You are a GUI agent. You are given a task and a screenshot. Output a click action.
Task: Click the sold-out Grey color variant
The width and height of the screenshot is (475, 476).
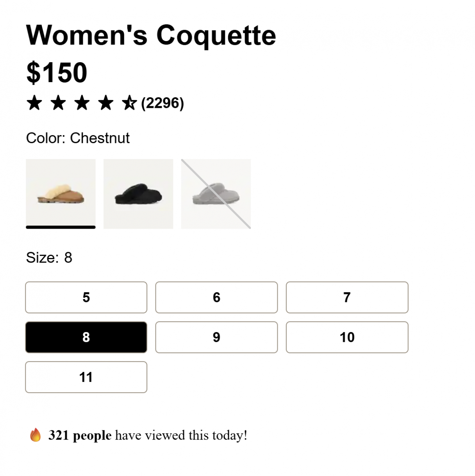click(x=216, y=193)
